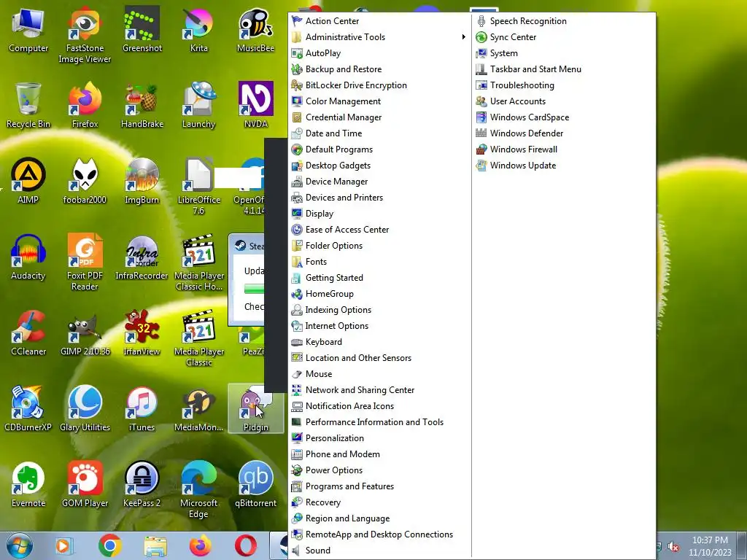747x560 pixels.
Task: Open the Computer desktop icon
Action: pyautogui.click(x=28, y=30)
